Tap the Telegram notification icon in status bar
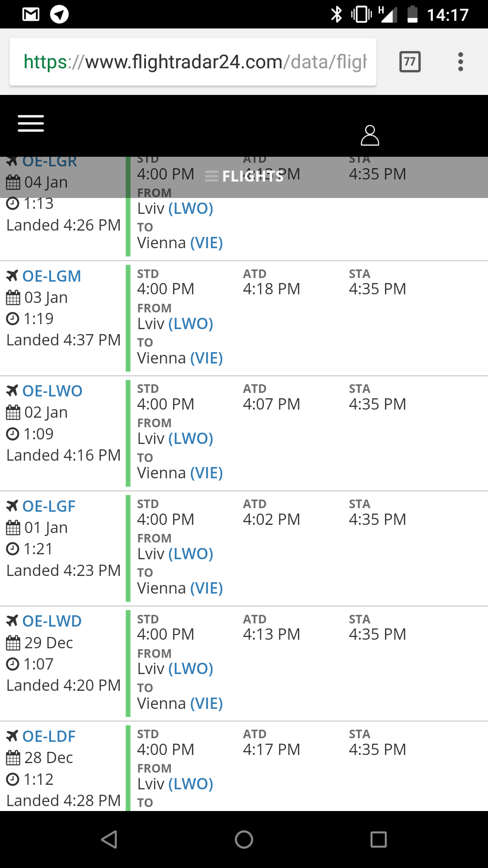Image resolution: width=488 pixels, height=868 pixels. coord(59,14)
